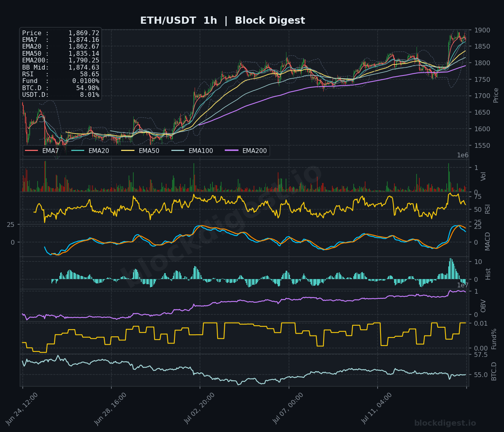Click the EMA50 yellow legend line swatch
The width and height of the screenshot is (504, 432).
[128, 151]
